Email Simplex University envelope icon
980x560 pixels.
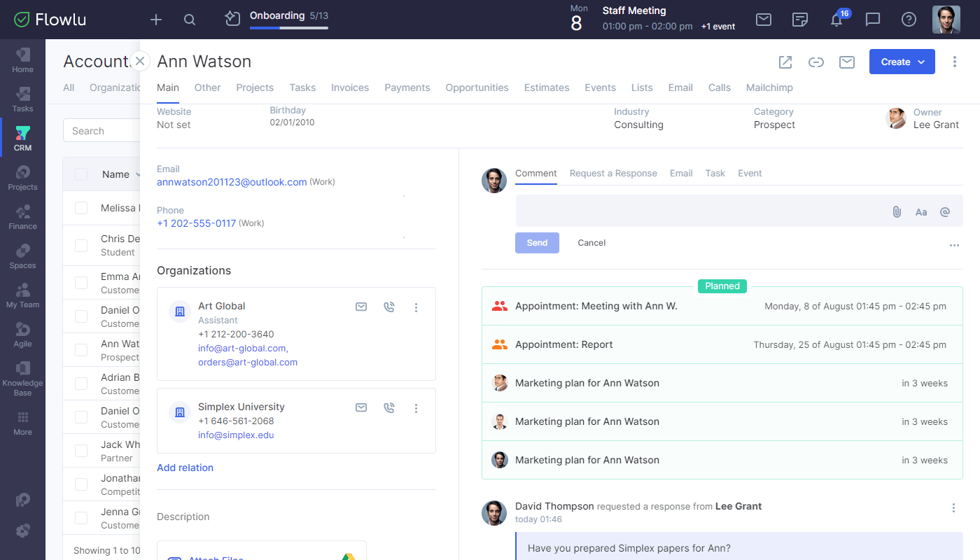coord(361,407)
